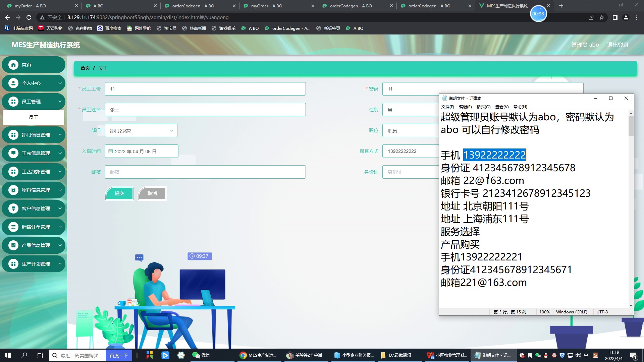This screenshot has height=362, width=644.
Task: Click the 物料信息管理 material management icon
Action: [x=13, y=190]
